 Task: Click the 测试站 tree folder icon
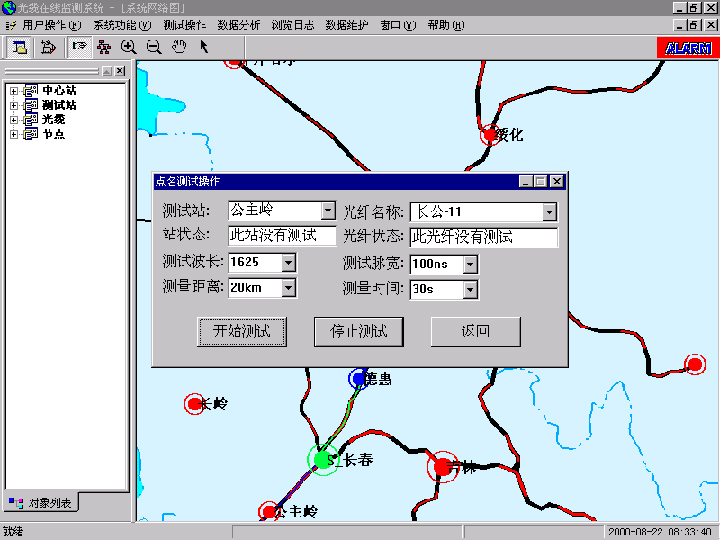pyautogui.click(x=31, y=105)
